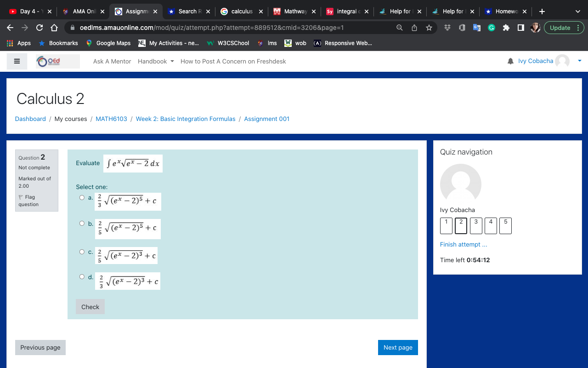Click the browser back arrow
Image resolution: width=588 pixels, height=368 pixels.
[10, 28]
